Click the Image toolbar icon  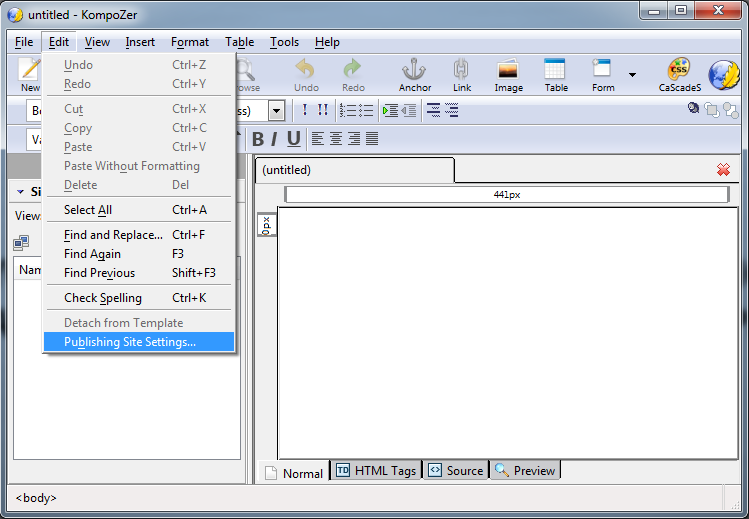tap(508, 74)
